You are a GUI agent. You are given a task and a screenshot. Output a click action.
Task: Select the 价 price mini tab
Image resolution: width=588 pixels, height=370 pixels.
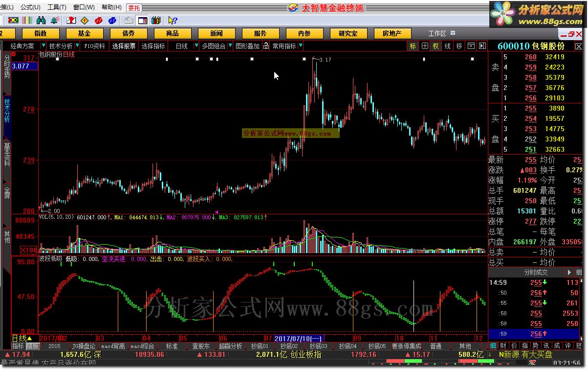pos(513,346)
